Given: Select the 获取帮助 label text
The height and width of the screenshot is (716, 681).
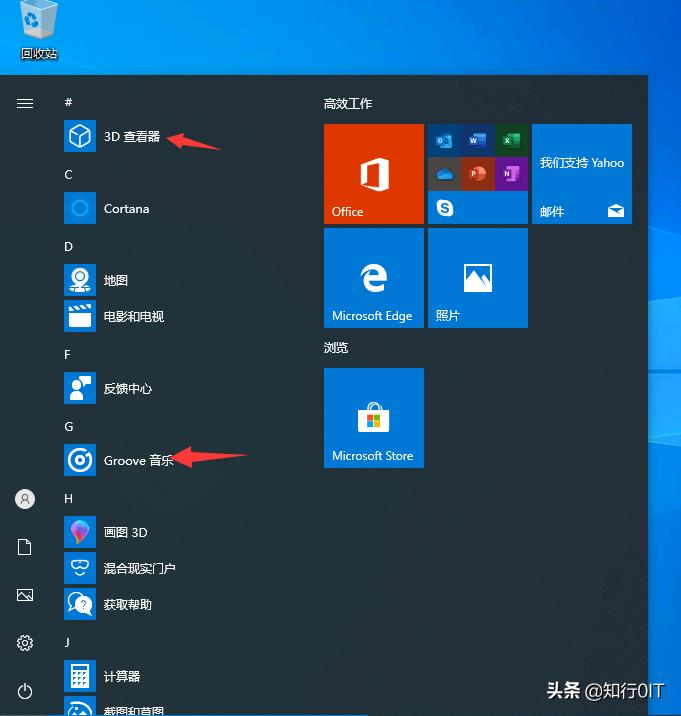Looking at the screenshot, I should point(128,605).
